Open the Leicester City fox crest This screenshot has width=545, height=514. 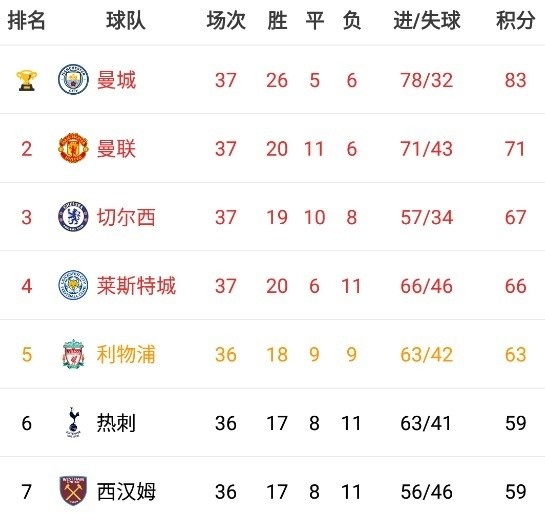tap(73, 285)
